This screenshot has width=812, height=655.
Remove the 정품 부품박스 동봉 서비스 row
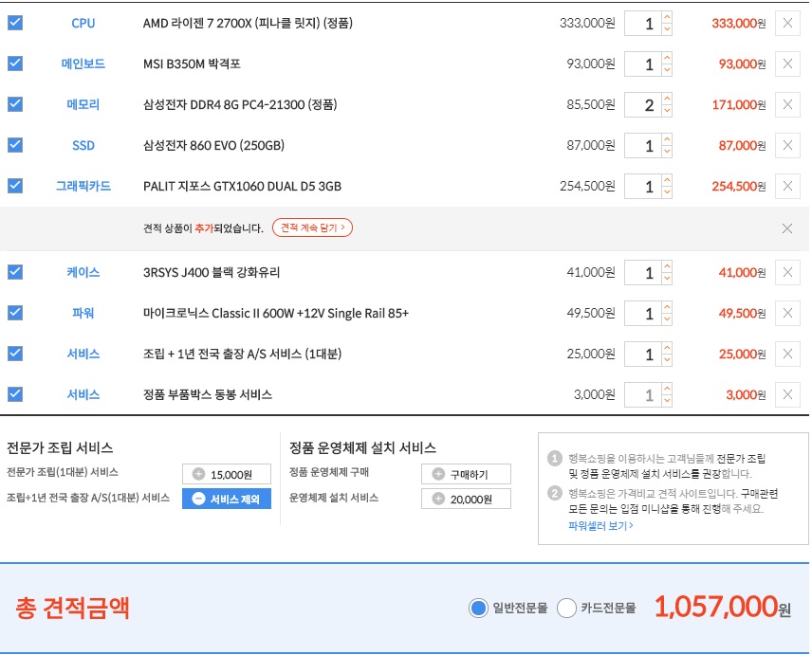coord(787,394)
